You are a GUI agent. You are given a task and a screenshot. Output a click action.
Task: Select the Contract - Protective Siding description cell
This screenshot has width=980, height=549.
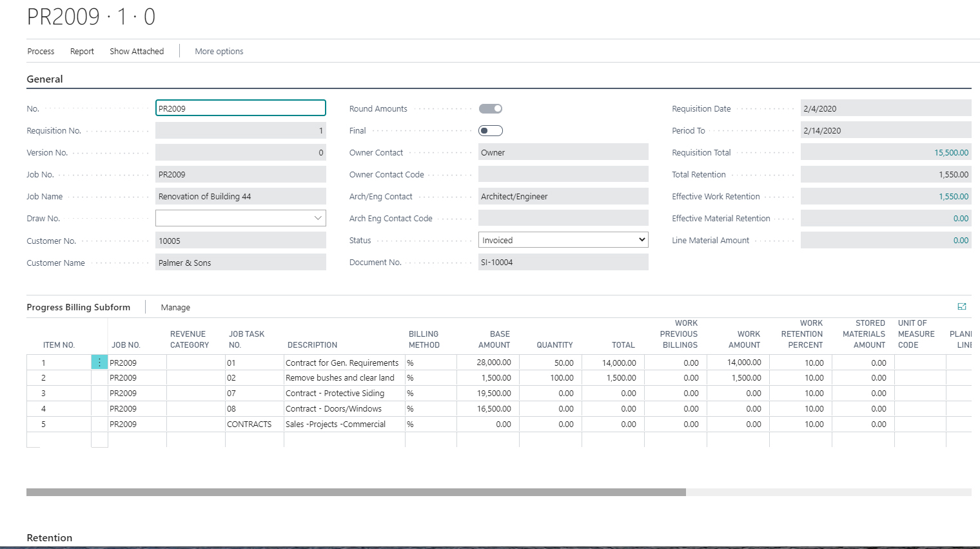pos(343,393)
